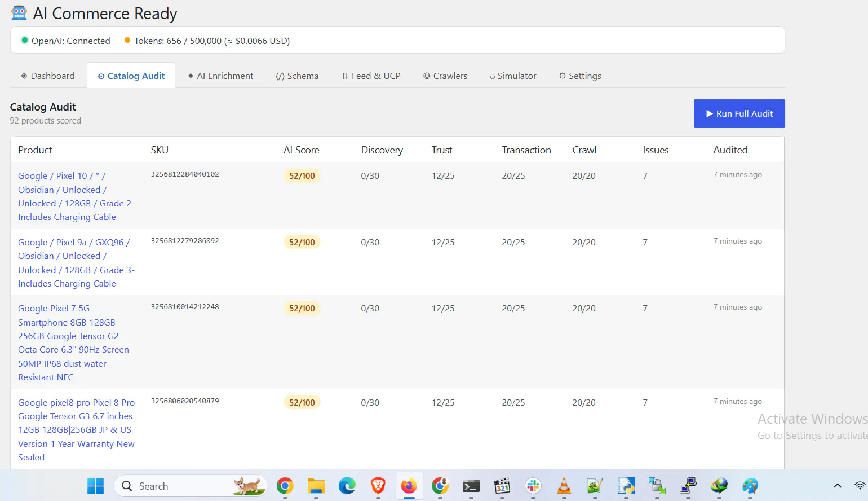Viewport: 868px width, 501px height.
Task: Open the Google Pixel 10 Obsidian product link
Action: click(76, 196)
